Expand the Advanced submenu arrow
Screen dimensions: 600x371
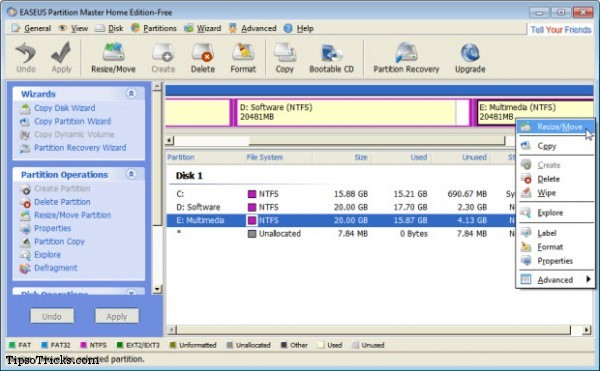point(588,280)
